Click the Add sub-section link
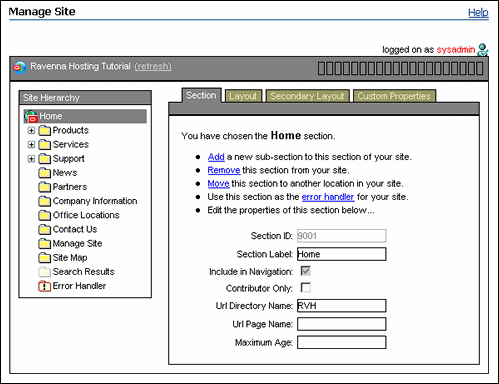The height and width of the screenshot is (384, 499). coord(216,157)
